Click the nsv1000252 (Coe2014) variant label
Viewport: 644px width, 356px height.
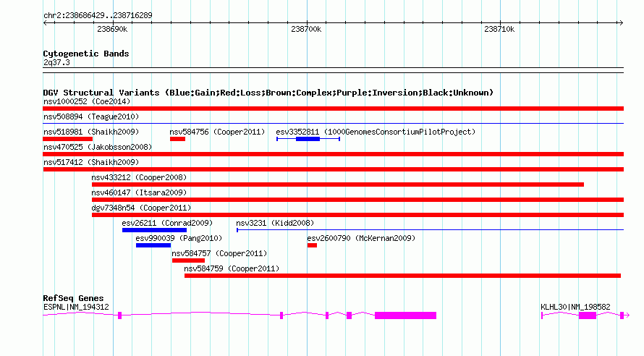pyautogui.click(x=87, y=101)
